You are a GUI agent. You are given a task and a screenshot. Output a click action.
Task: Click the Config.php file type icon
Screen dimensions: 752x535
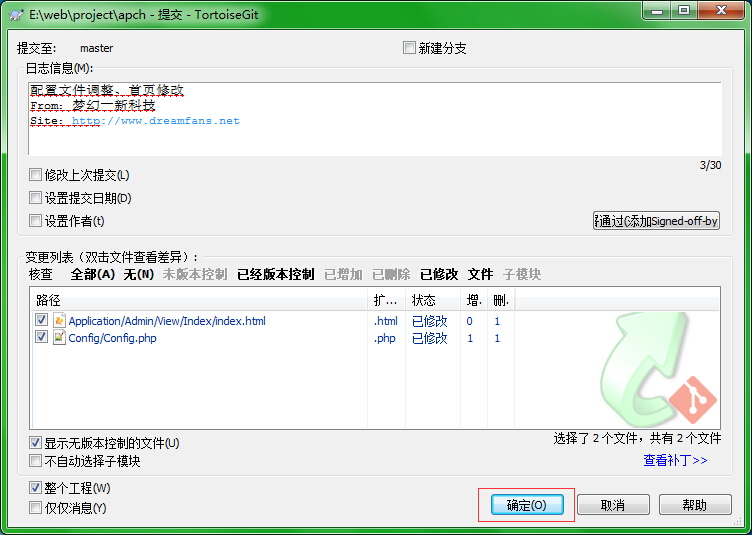(59, 337)
